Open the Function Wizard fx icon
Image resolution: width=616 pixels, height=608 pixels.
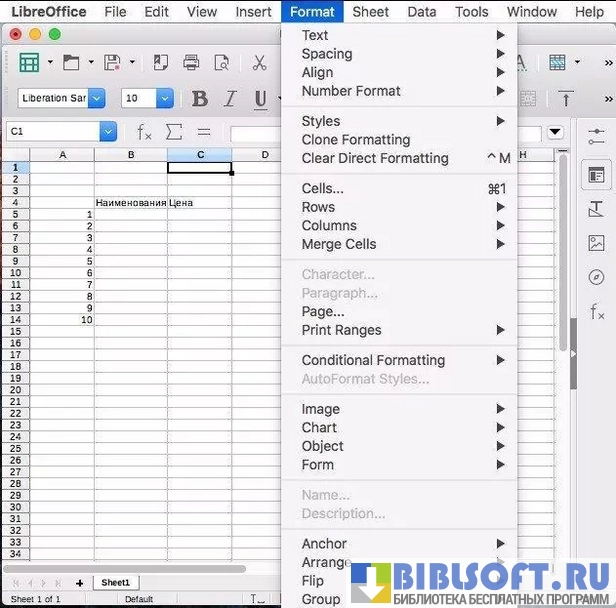(x=144, y=132)
